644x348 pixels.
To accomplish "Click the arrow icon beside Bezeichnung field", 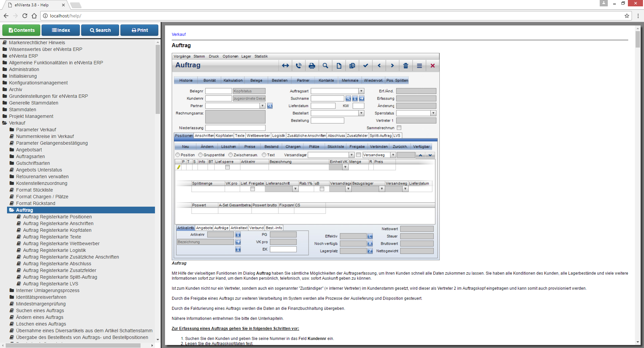I will click(238, 242).
